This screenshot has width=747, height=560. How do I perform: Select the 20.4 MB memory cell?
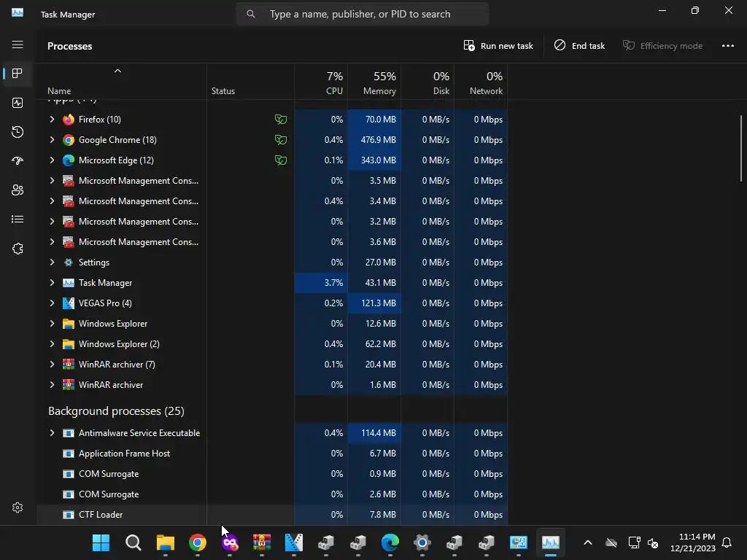374,365
